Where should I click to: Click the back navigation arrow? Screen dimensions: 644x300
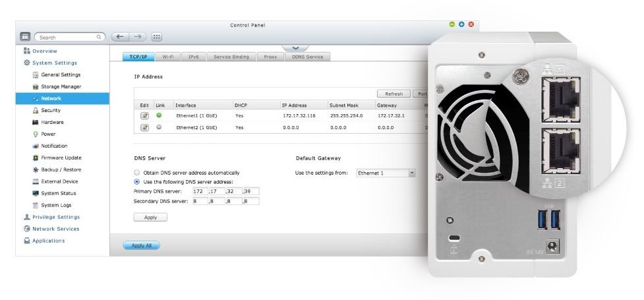point(120,37)
